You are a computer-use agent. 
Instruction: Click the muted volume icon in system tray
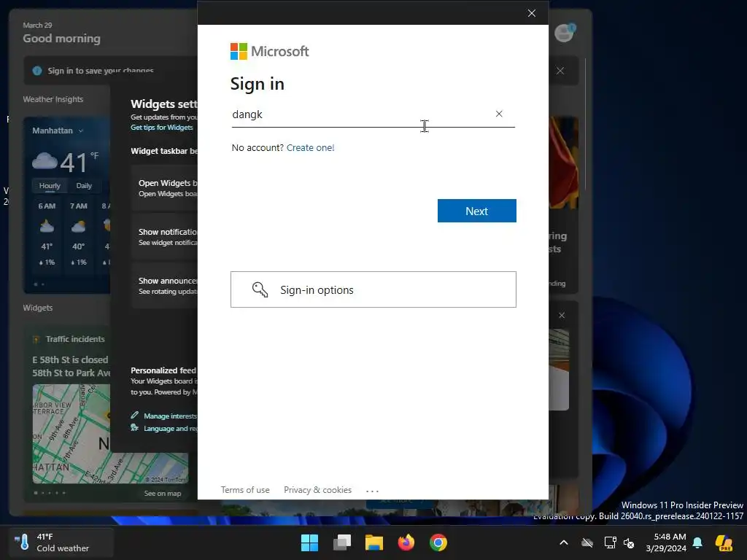click(629, 542)
